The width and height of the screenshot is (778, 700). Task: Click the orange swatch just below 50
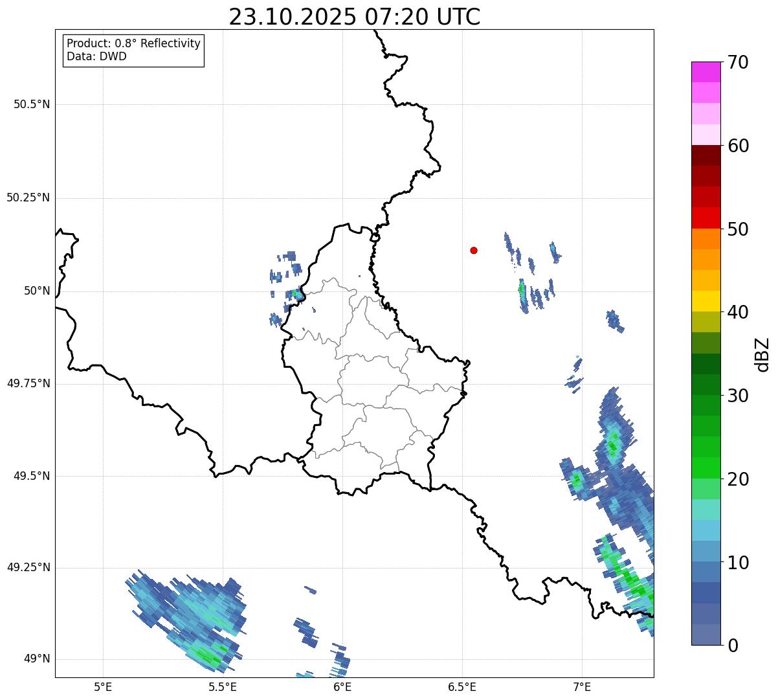706,239
